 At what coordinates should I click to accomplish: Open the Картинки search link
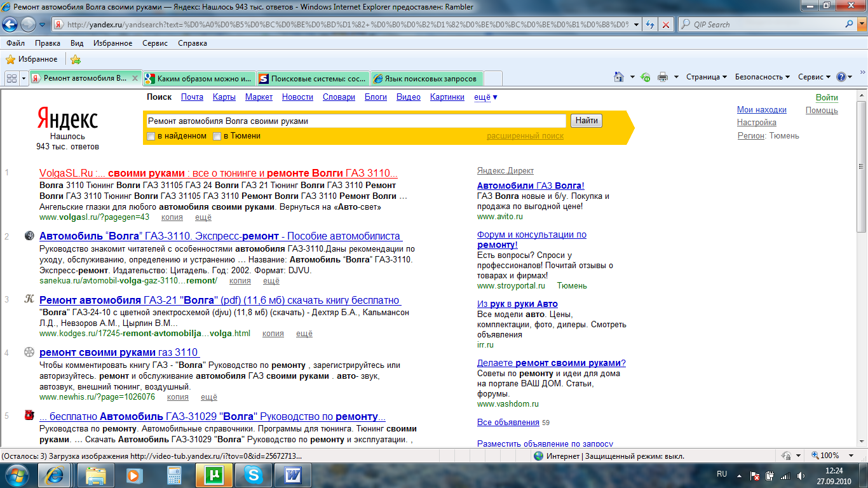(447, 97)
